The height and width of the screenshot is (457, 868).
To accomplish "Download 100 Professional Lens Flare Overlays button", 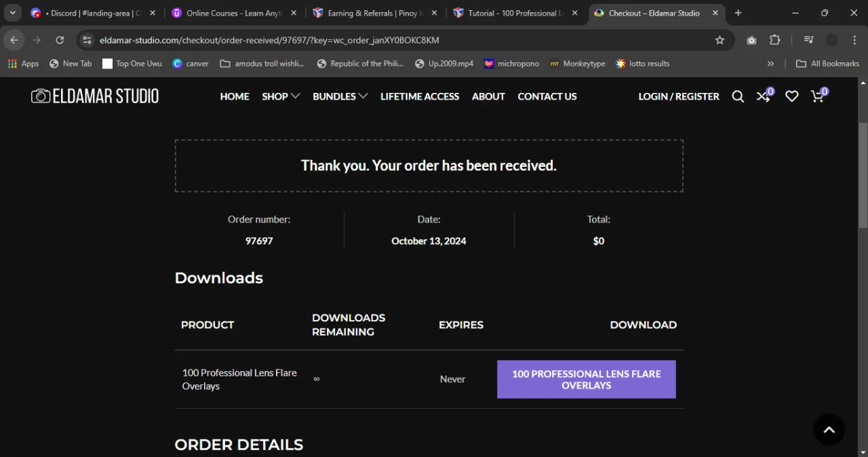I will [x=586, y=379].
